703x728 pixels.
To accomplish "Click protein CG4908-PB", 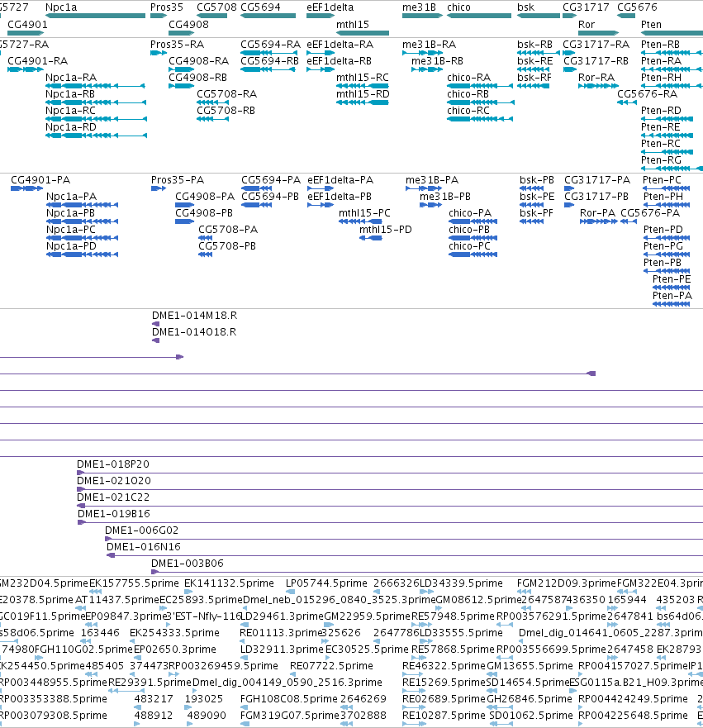I will point(204,213).
